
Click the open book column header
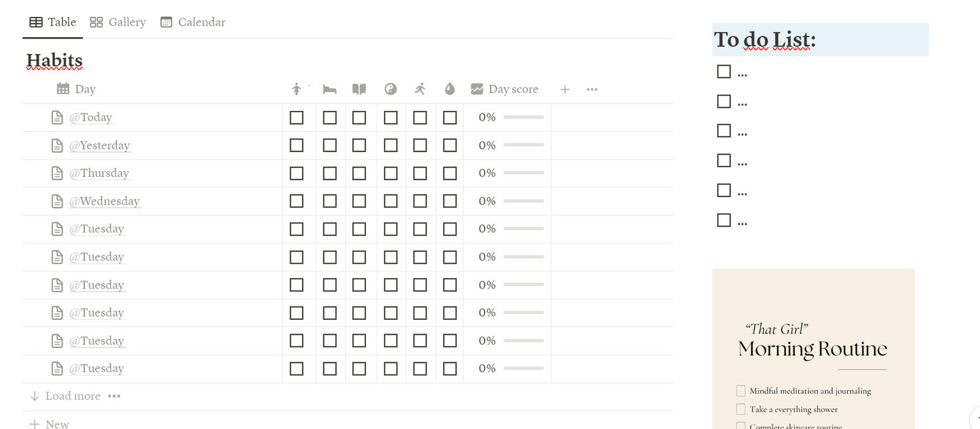click(x=359, y=89)
